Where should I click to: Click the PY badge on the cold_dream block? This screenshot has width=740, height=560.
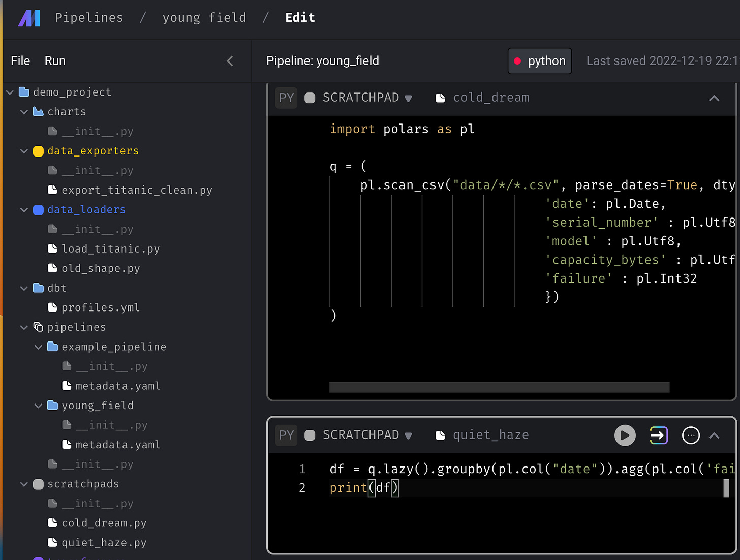286,98
